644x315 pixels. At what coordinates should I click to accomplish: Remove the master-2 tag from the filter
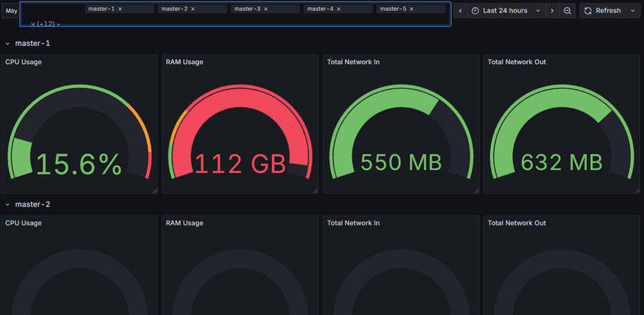[193, 9]
